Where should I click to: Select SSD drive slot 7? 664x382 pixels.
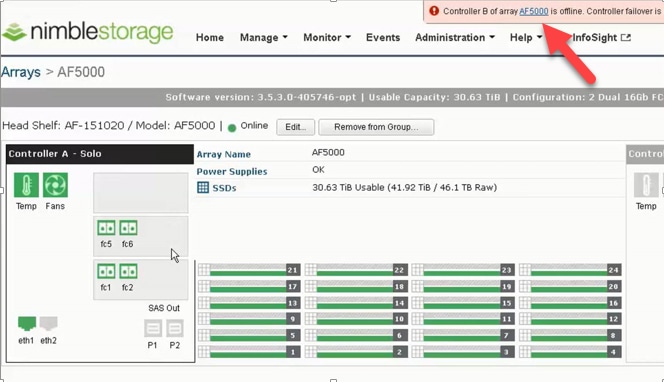[463, 335]
